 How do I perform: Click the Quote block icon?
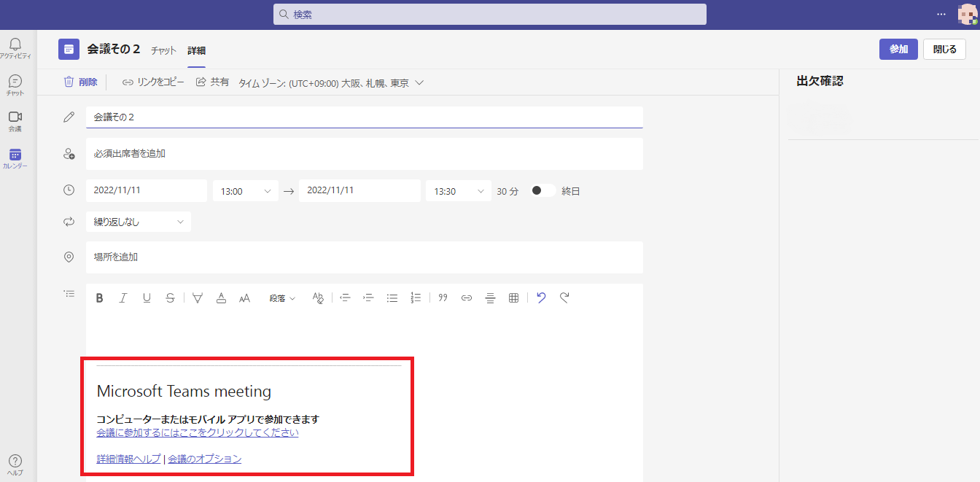click(x=443, y=298)
